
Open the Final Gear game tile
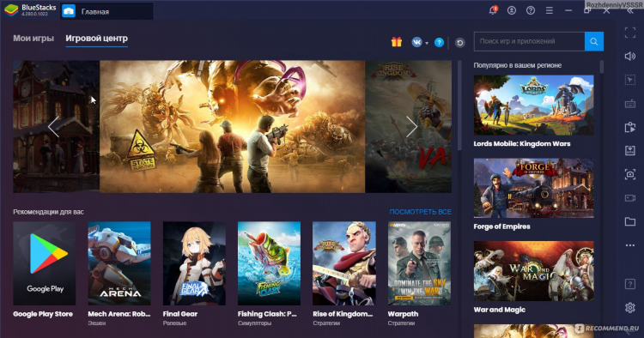pyautogui.click(x=194, y=263)
